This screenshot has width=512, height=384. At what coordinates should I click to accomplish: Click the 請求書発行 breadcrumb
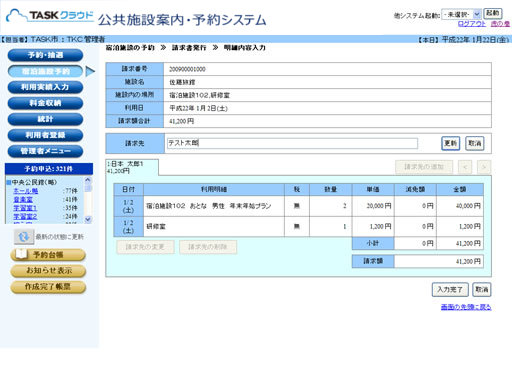(189, 48)
